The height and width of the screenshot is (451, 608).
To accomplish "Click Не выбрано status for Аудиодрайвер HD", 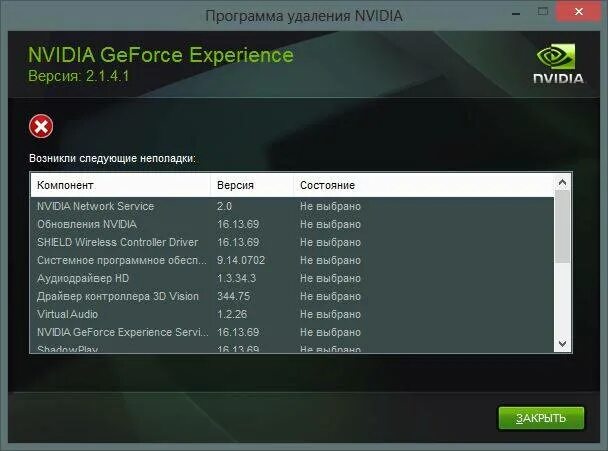I will 330,278.
